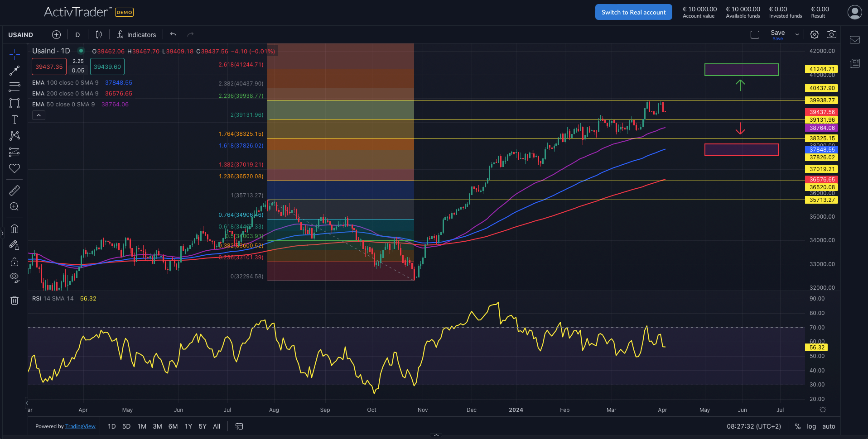Screen dimensions: 868x439
Task: Take a chart snapshot with the camera icon
Action: 832,34
